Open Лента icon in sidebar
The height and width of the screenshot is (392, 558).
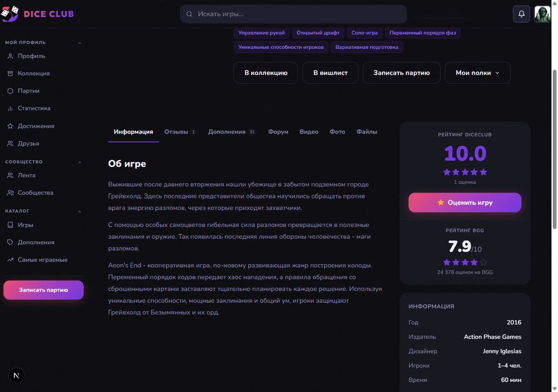click(x=10, y=176)
